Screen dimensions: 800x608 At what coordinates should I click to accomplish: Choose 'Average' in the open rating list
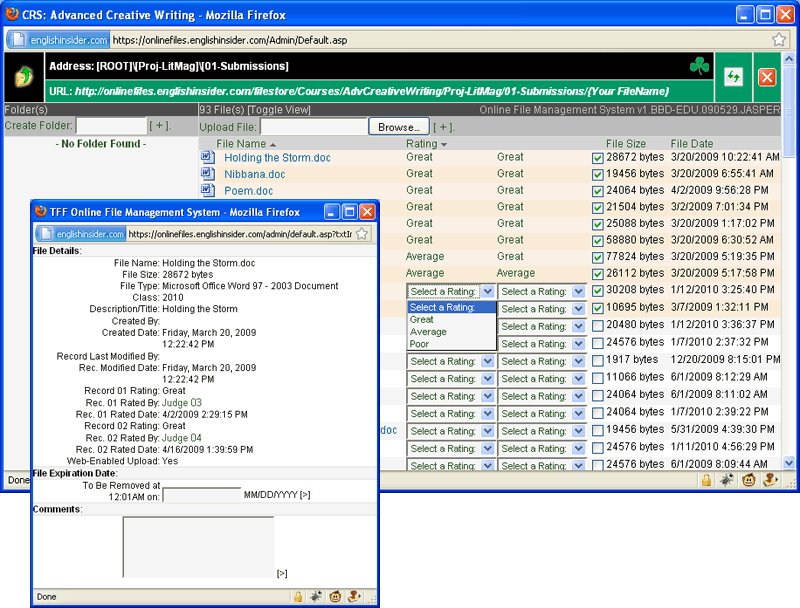tap(452, 332)
